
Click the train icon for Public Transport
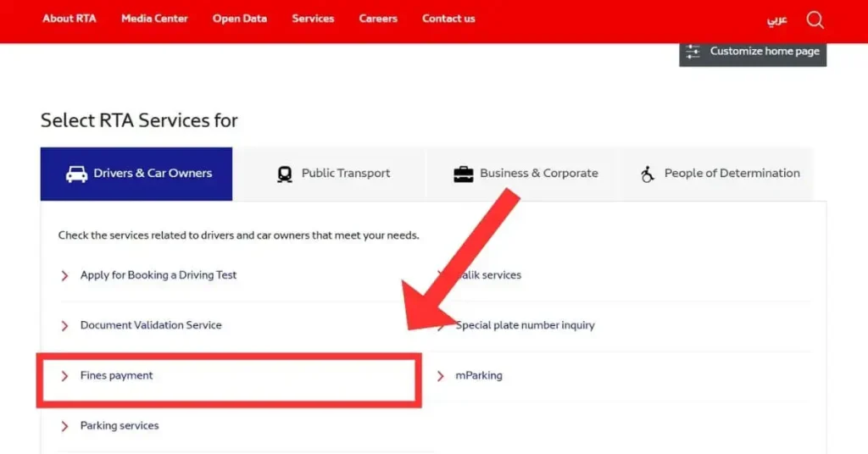tap(285, 174)
